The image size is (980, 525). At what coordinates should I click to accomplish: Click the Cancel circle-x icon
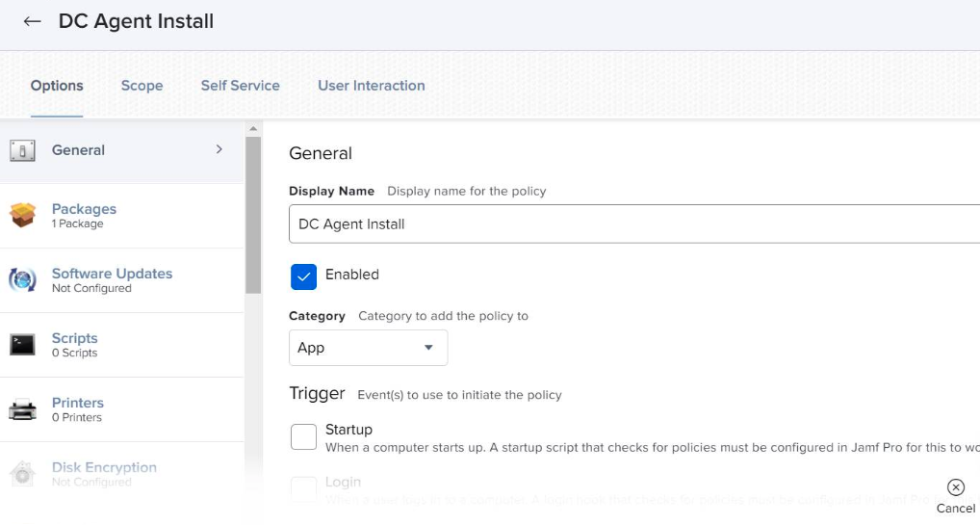955,487
